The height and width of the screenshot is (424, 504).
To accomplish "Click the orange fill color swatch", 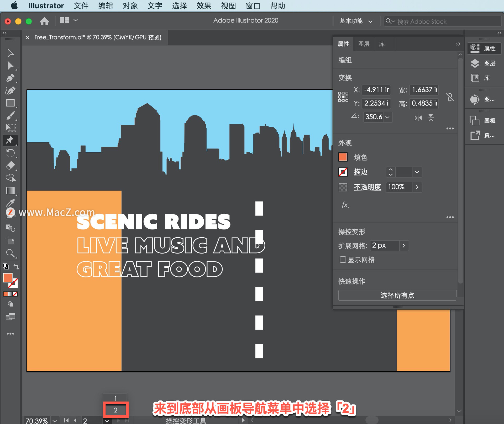I will [344, 157].
